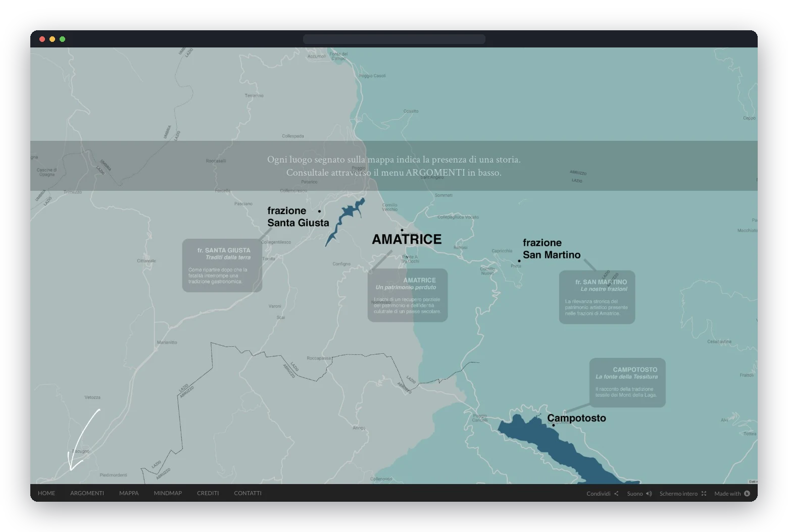
Task: Open the fr. SAN MARTINO story card
Action: (x=597, y=297)
